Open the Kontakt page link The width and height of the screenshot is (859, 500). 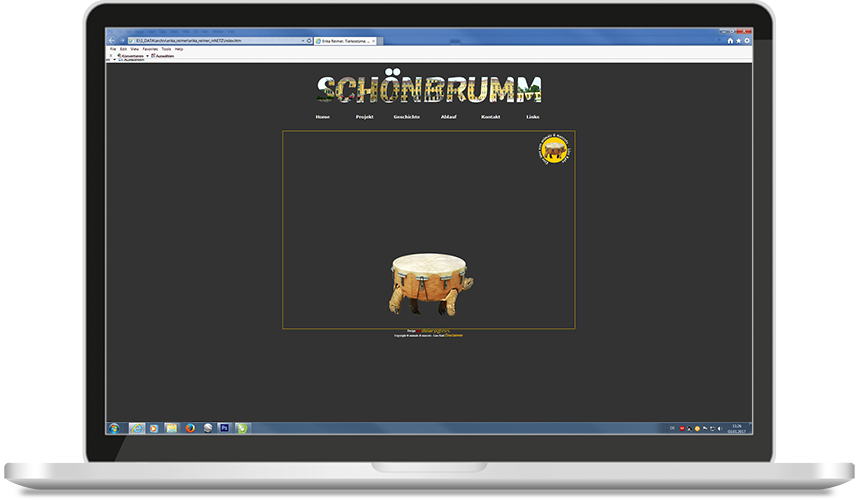click(x=490, y=117)
